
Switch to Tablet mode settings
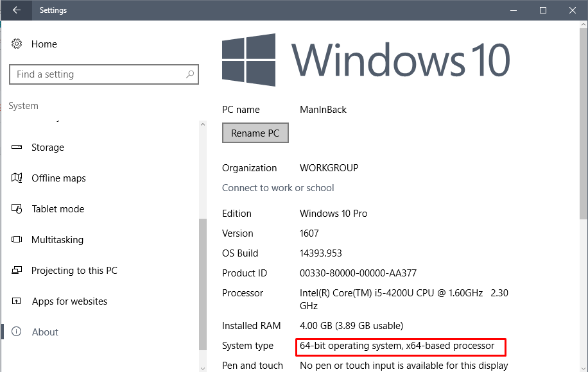tap(58, 208)
